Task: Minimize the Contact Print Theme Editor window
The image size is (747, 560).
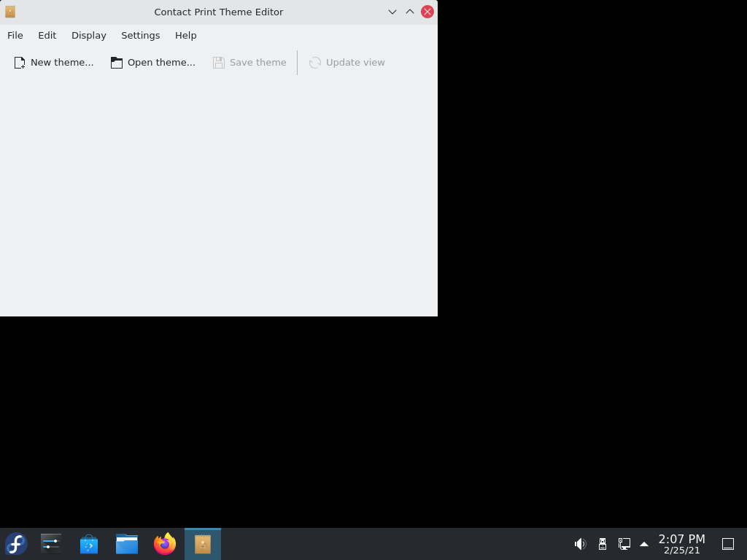Action: coord(392,12)
